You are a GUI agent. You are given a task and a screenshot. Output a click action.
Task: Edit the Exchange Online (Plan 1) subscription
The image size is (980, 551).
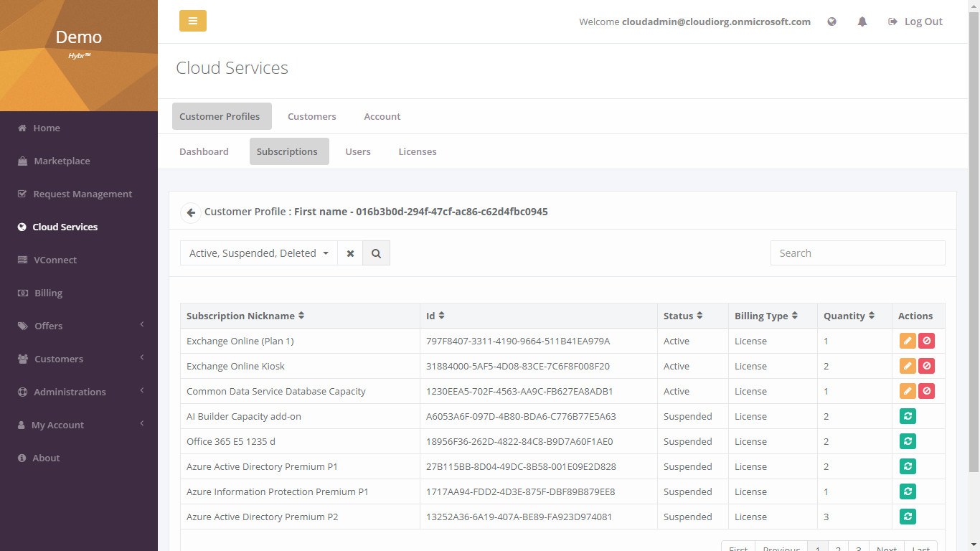[908, 340]
